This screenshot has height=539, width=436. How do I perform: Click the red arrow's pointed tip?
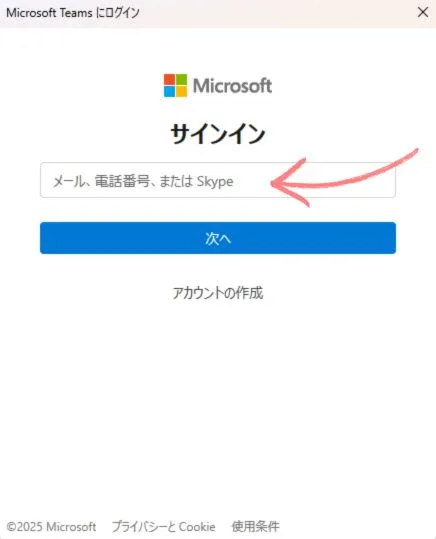pos(273,184)
